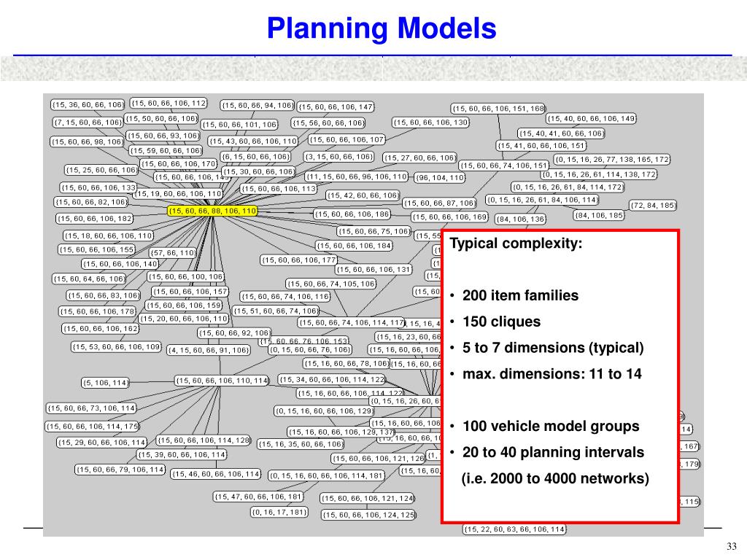Select node (15, 60, 66, 106, 157)
This screenshot has width=747, height=560.
coord(190,292)
